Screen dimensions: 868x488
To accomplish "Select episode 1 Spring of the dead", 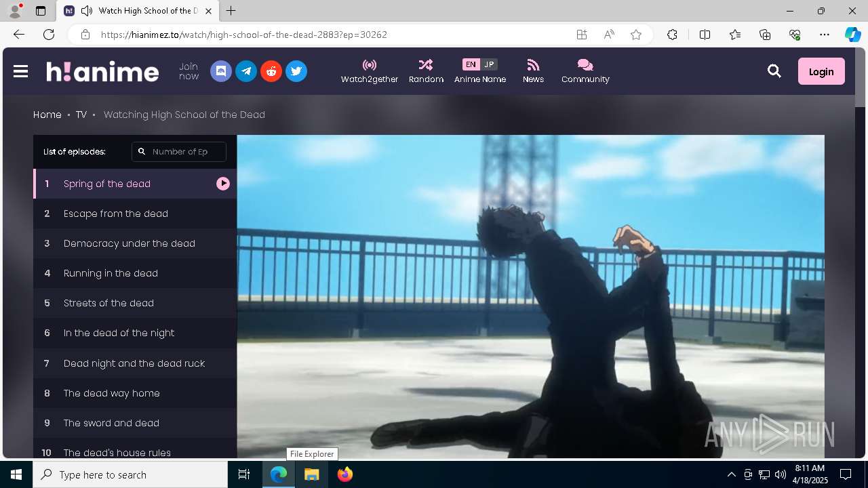I will click(135, 184).
